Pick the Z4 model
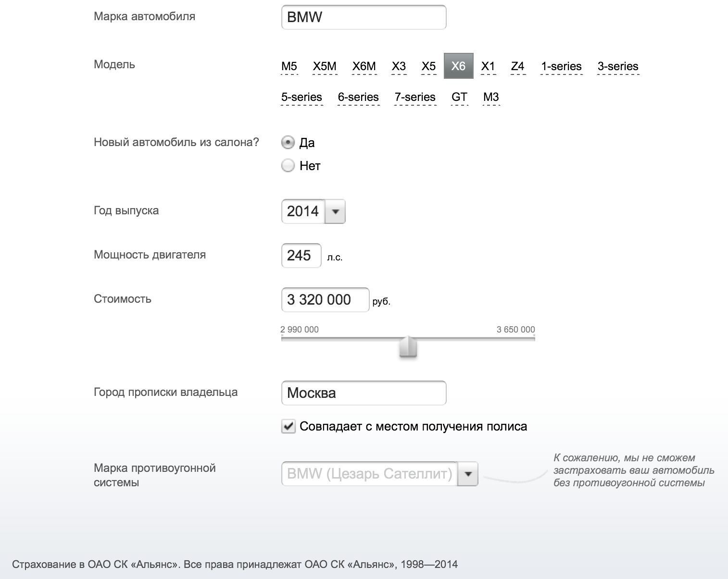This screenshot has height=579, width=728. tap(518, 66)
